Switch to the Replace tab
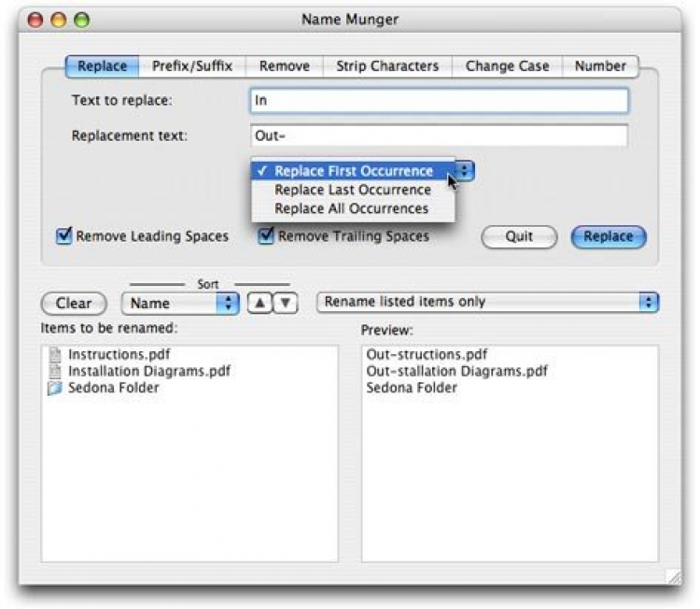This screenshot has width=700, height=609. pyautogui.click(x=103, y=66)
